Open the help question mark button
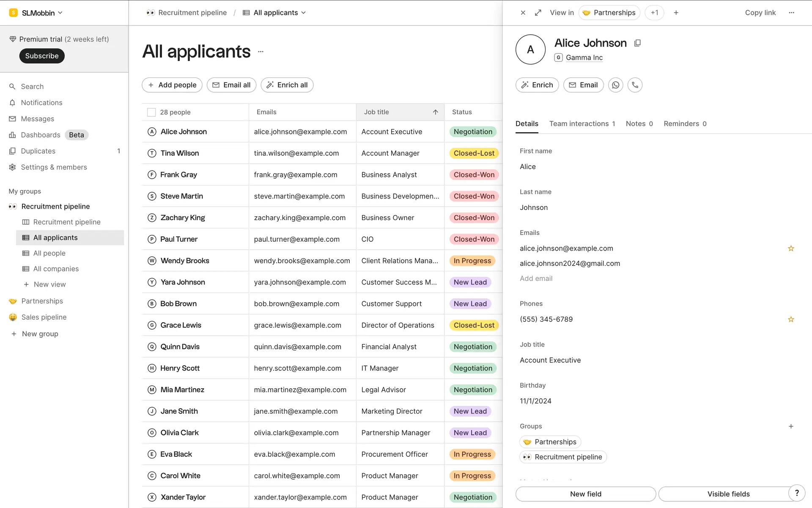This screenshot has height=508, width=812. tap(797, 493)
